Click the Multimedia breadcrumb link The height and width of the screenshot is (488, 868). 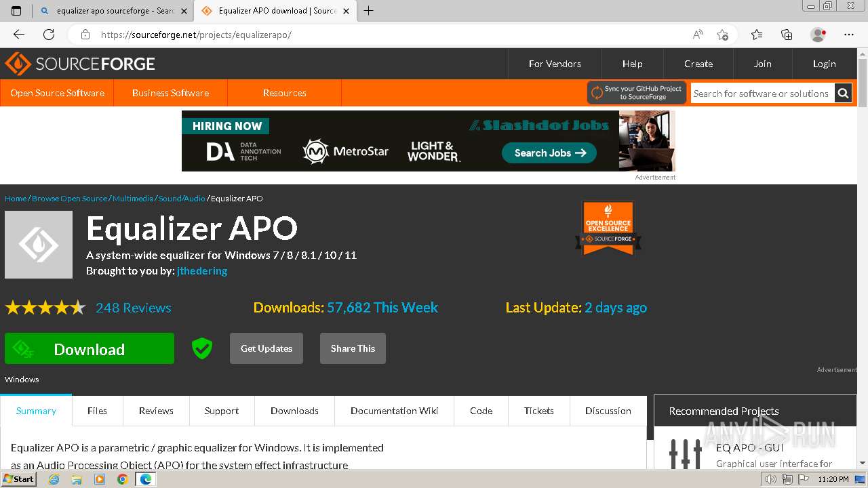133,199
